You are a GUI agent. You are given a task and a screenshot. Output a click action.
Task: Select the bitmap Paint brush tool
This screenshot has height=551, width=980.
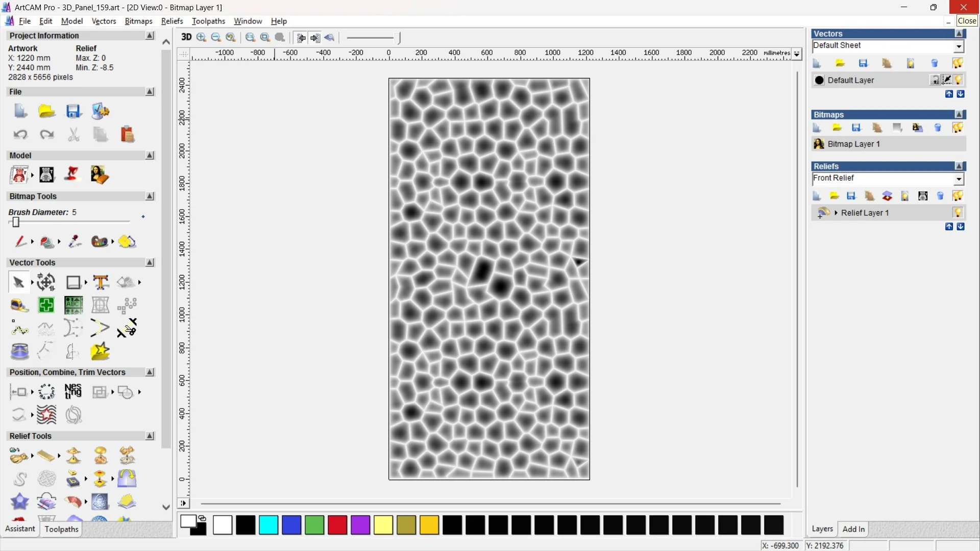pyautogui.click(x=20, y=241)
